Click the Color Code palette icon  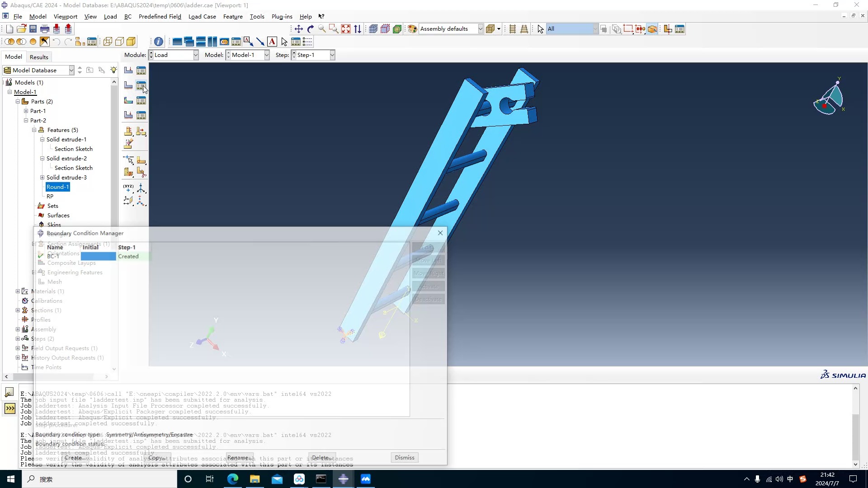coord(412,29)
